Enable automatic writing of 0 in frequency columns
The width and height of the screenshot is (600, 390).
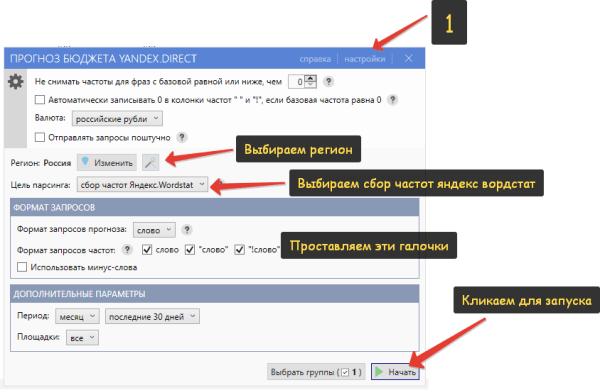click(x=40, y=100)
